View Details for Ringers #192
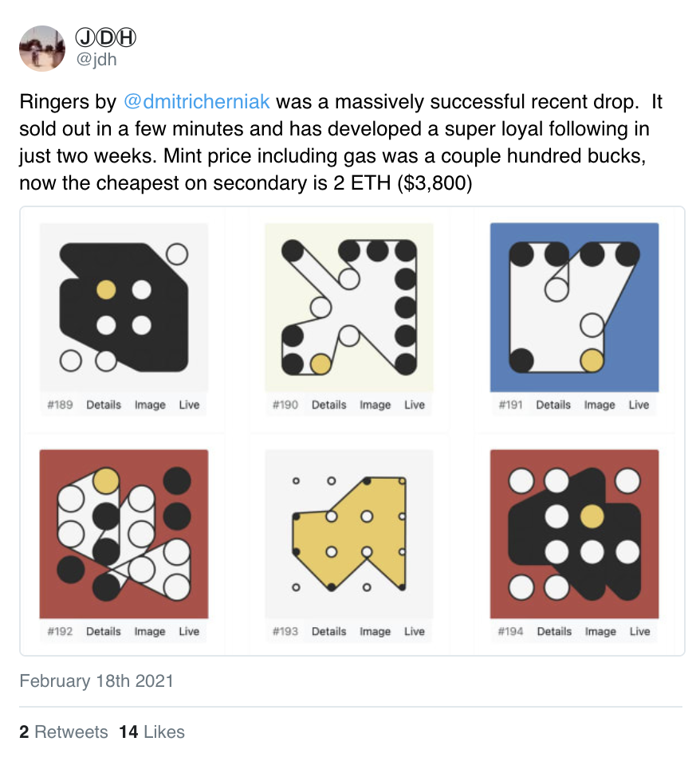This screenshot has width=700, height=757. 104,631
